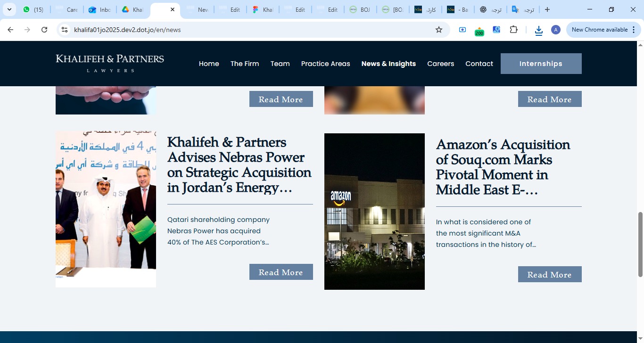
Task: Switch to the WhatsApp (15) tab
Action: coord(34,9)
